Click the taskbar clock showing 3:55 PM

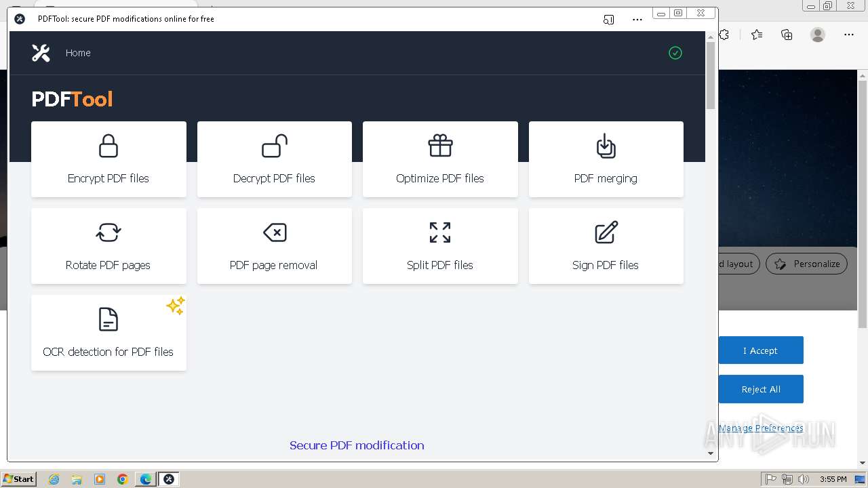point(833,479)
